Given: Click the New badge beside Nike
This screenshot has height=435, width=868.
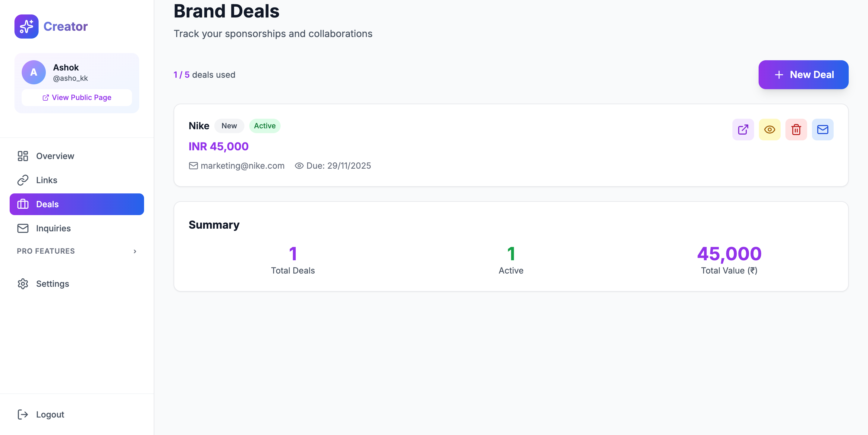Looking at the screenshot, I should click(229, 126).
